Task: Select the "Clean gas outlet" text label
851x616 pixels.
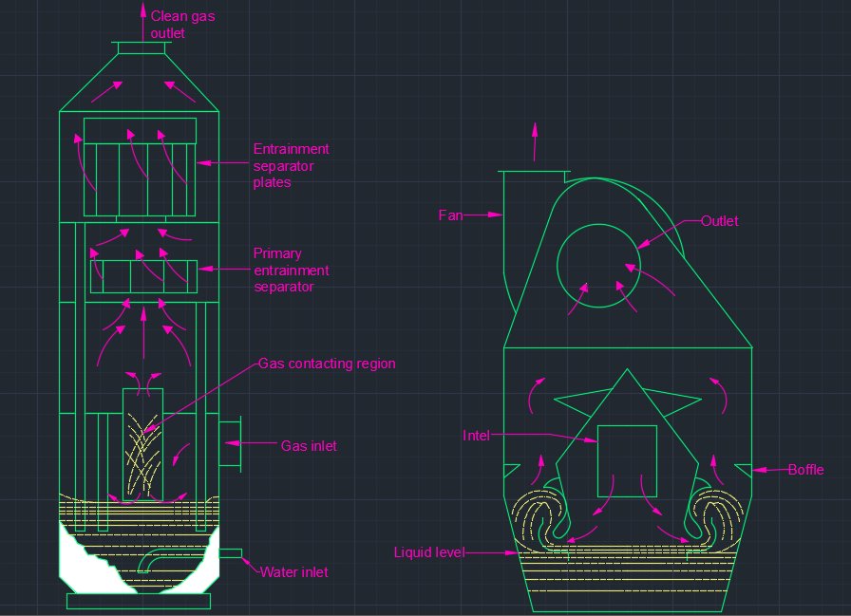Action: (x=183, y=25)
